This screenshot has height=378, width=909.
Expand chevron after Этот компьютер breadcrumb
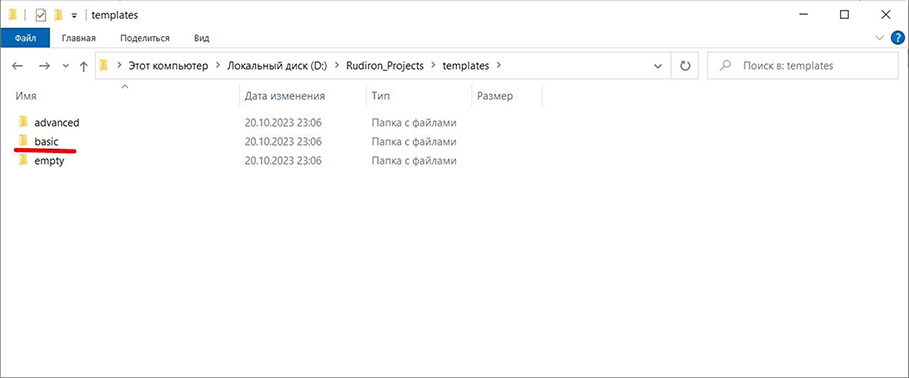(217, 66)
